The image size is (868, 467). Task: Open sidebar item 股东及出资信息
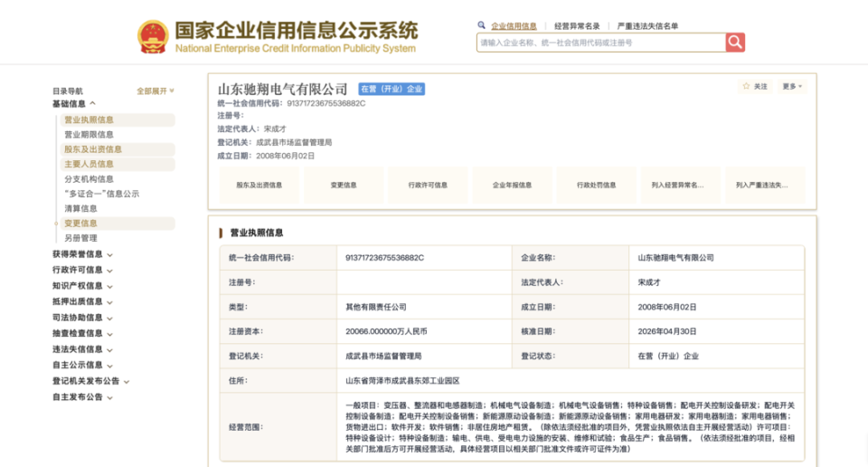coord(117,149)
